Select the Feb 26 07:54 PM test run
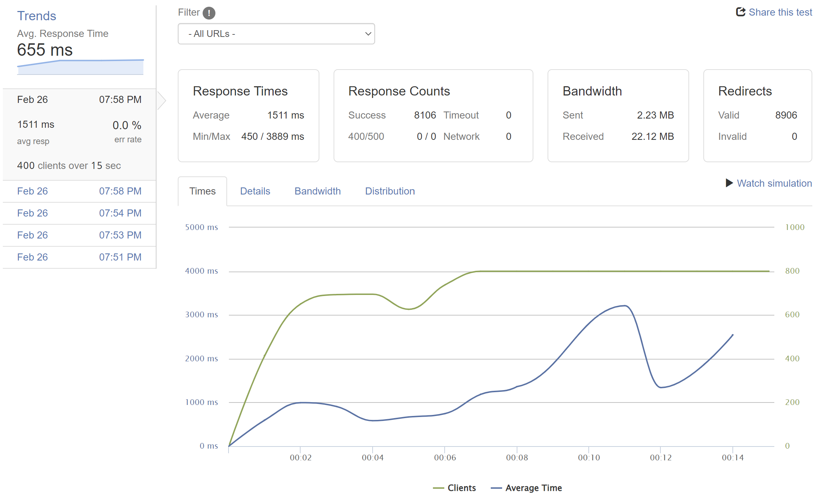 [x=79, y=213]
